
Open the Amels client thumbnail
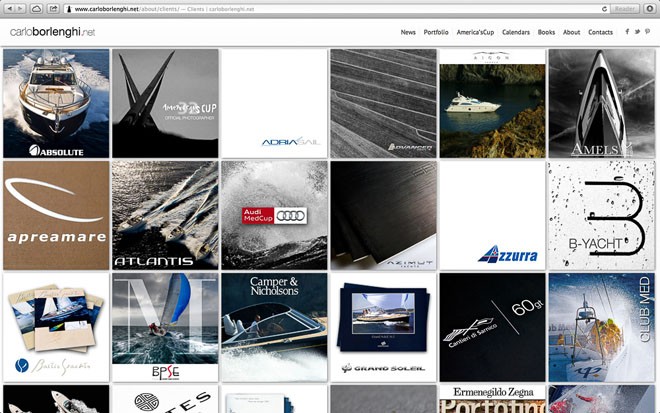(602, 104)
